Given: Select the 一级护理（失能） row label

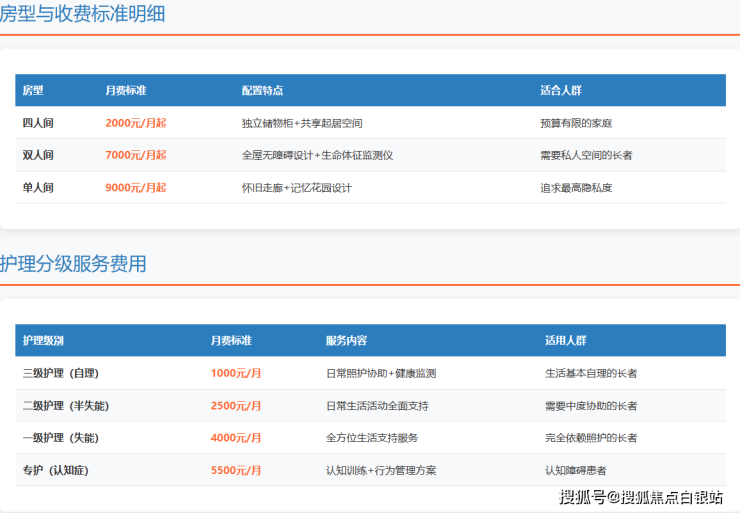Looking at the screenshot, I should (x=60, y=438).
